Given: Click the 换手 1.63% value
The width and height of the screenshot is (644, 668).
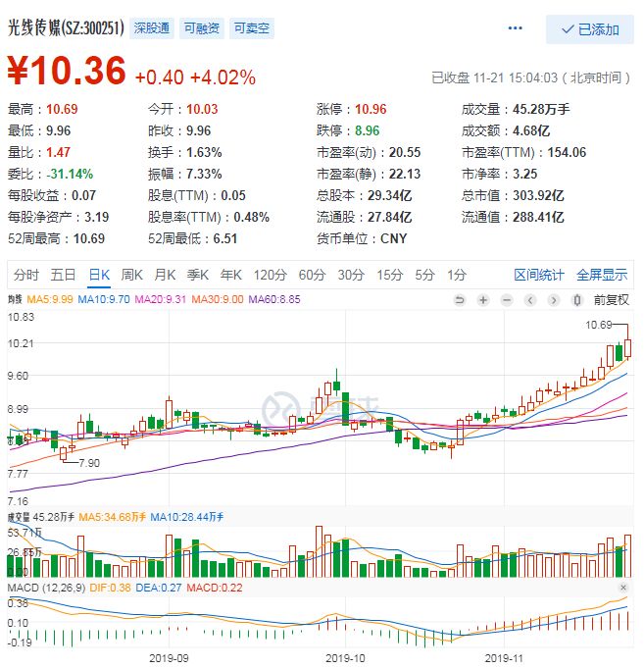Looking at the screenshot, I should coord(204,152).
